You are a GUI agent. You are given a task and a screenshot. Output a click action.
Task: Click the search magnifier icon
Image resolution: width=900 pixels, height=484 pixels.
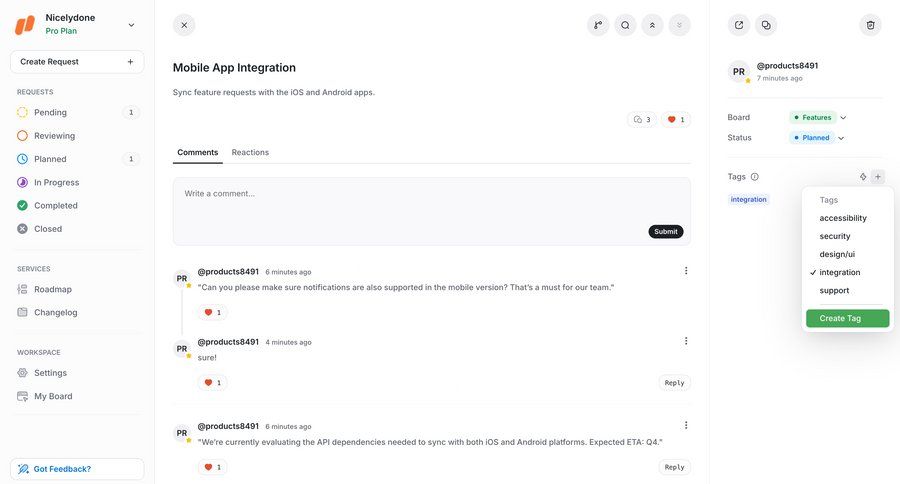pos(625,25)
